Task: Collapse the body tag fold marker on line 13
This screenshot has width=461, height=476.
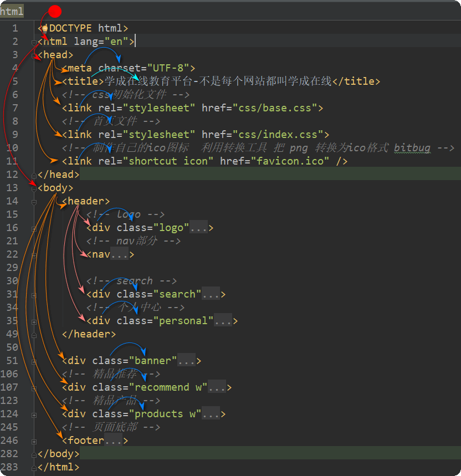Action: click(34, 188)
